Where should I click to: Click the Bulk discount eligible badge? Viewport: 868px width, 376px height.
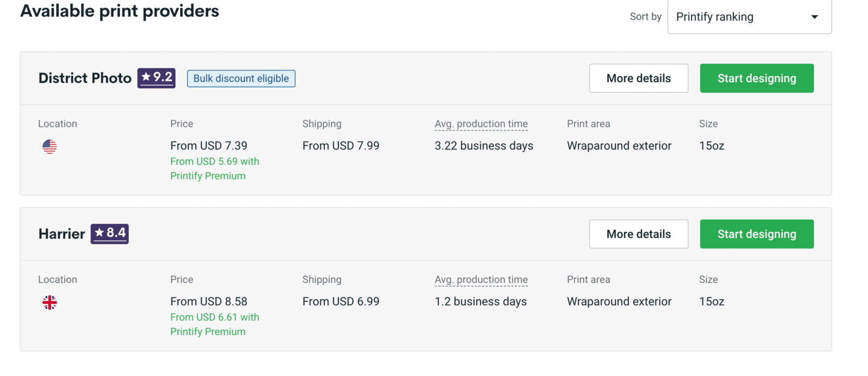coord(241,79)
